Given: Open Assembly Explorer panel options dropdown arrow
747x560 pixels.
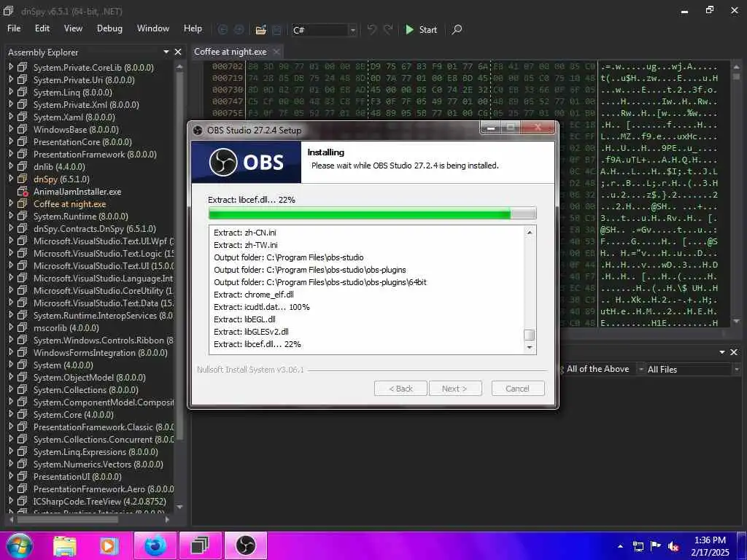Looking at the screenshot, I should (x=166, y=52).
